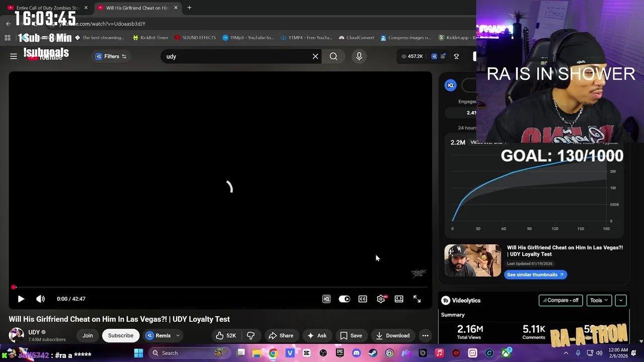Open the KickBot Timer bookmark

[x=150, y=38]
